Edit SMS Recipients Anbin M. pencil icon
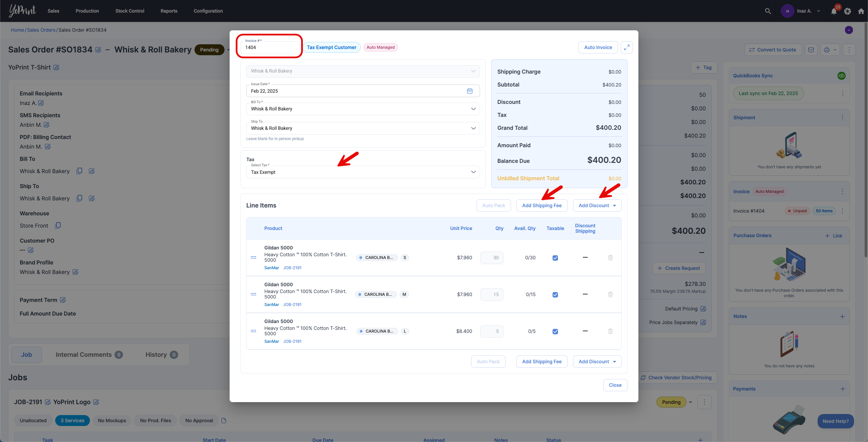The height and width of the screenshot is (442, 868). click(46, 125)
